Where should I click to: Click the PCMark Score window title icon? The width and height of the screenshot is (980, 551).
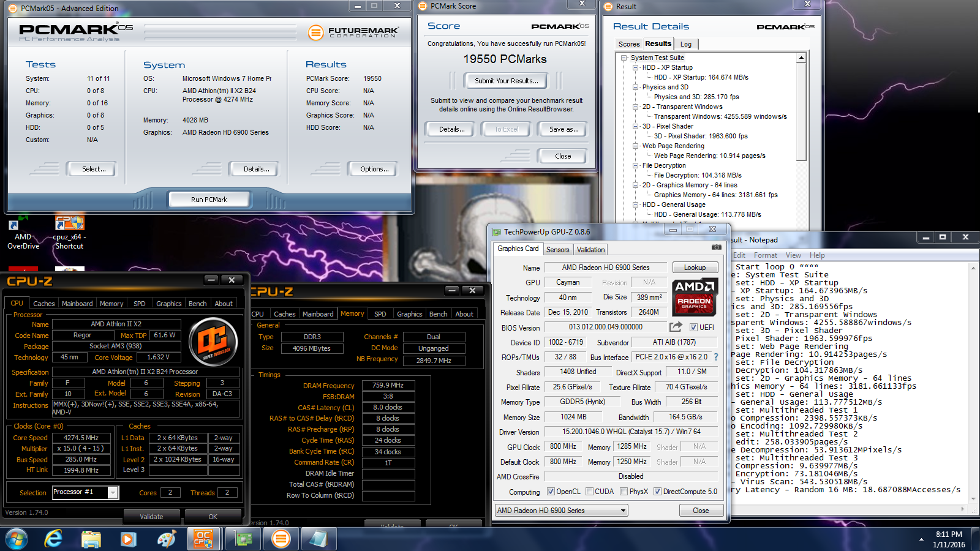click(x=422, y=6)
